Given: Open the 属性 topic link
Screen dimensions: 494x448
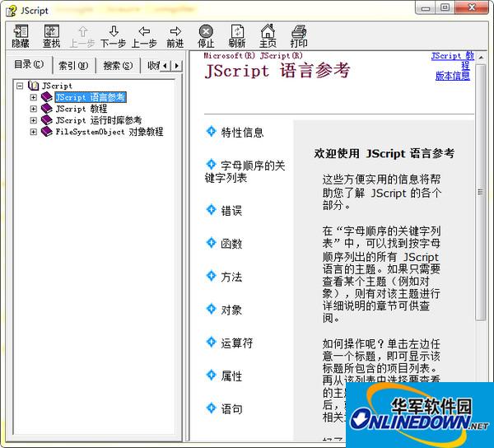Looking at the screenshot, I should pyautogui.click(x=231, y=376).
